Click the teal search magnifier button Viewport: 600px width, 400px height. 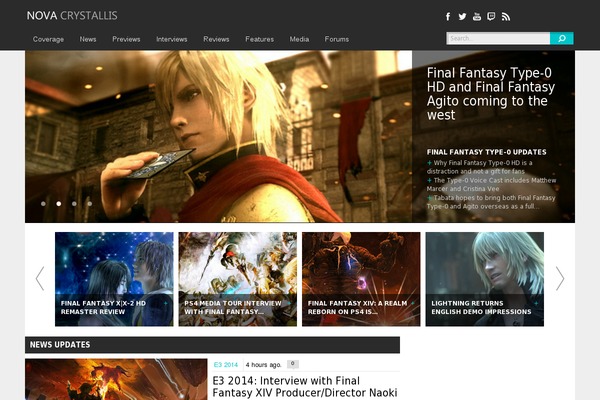562,38
